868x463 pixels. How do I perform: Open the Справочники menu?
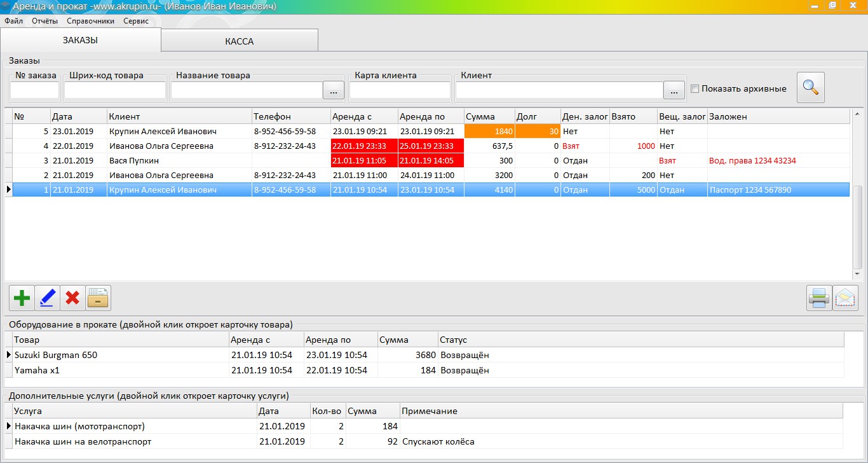tap(90, 21)
